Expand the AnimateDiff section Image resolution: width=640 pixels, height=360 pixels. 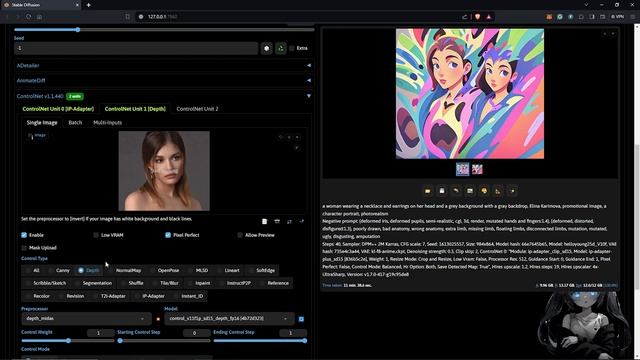click(x=163, y=80)
